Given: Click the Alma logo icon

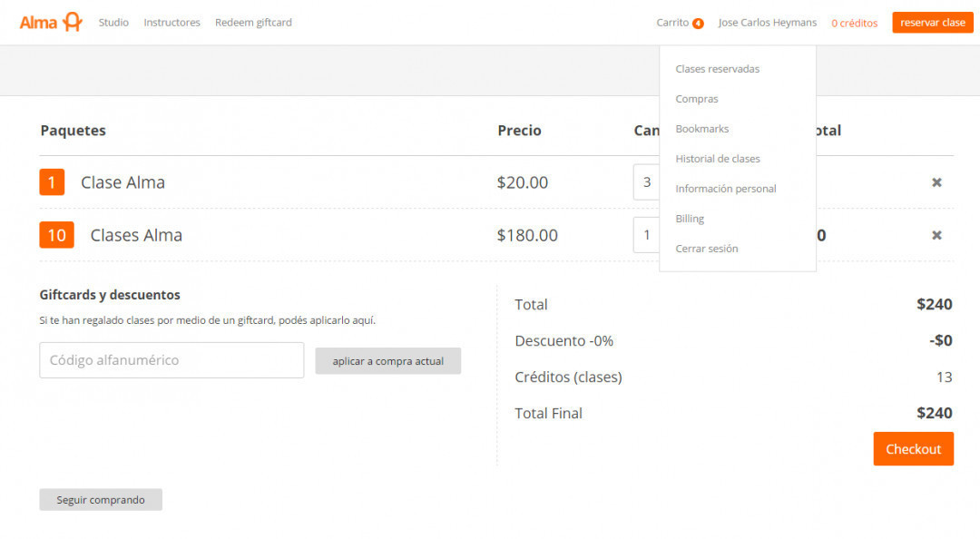Looking at the screenshot, I should (73, 23).
